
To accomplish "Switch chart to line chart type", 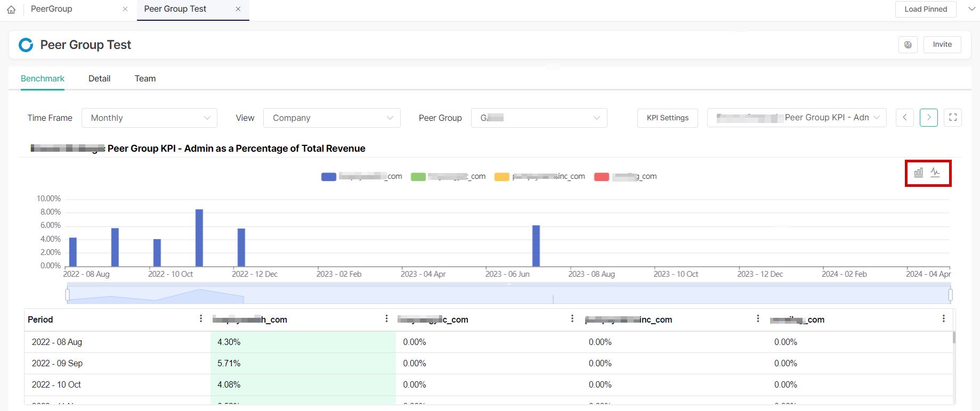I will (935, 172).
